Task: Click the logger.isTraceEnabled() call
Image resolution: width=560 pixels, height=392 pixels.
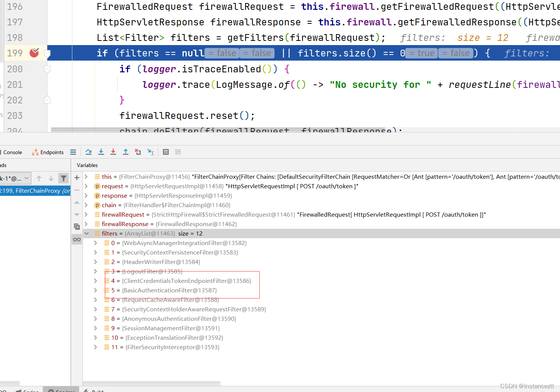Action: (210, 69)
